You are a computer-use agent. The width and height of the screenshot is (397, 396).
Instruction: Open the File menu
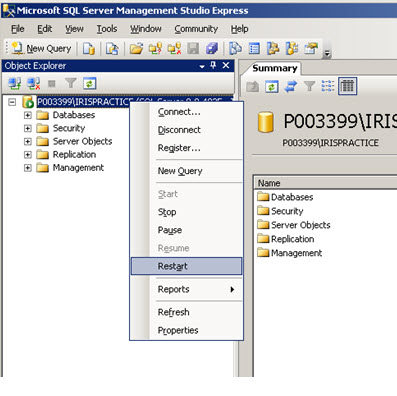(x=18, y=29)
